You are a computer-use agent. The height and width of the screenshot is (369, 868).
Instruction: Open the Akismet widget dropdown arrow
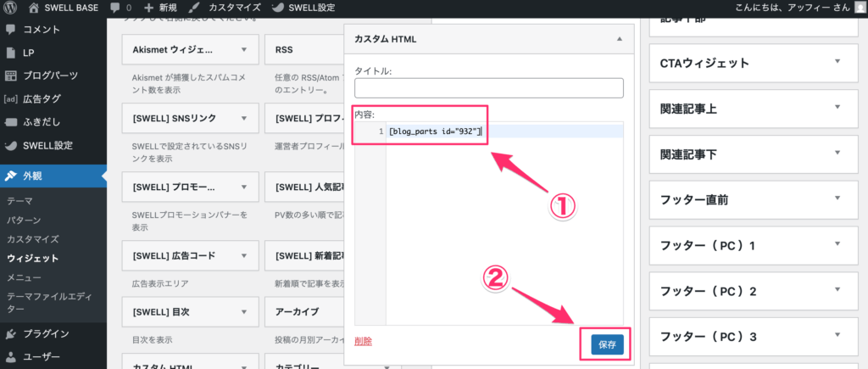pyautogui.click(x=244, y=50)
